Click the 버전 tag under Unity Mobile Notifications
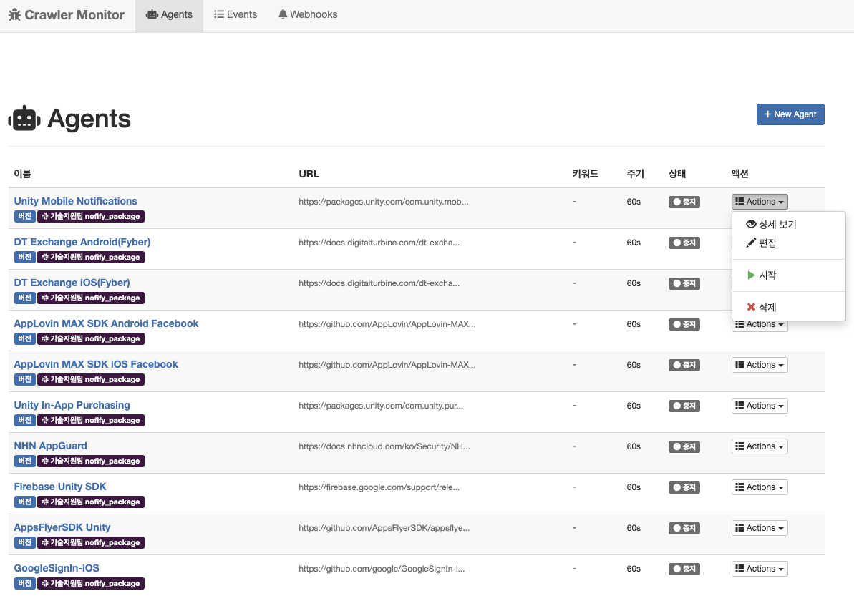The image size is (854, 616). [x=24, y=217]
